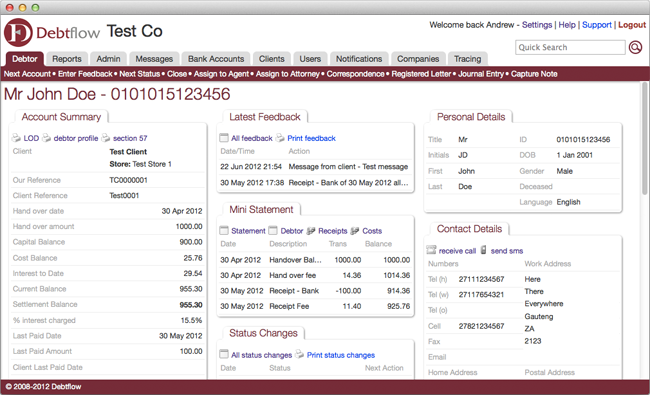Open the Notifications tab
Viewport: 650px width, 395px height.
359,59
